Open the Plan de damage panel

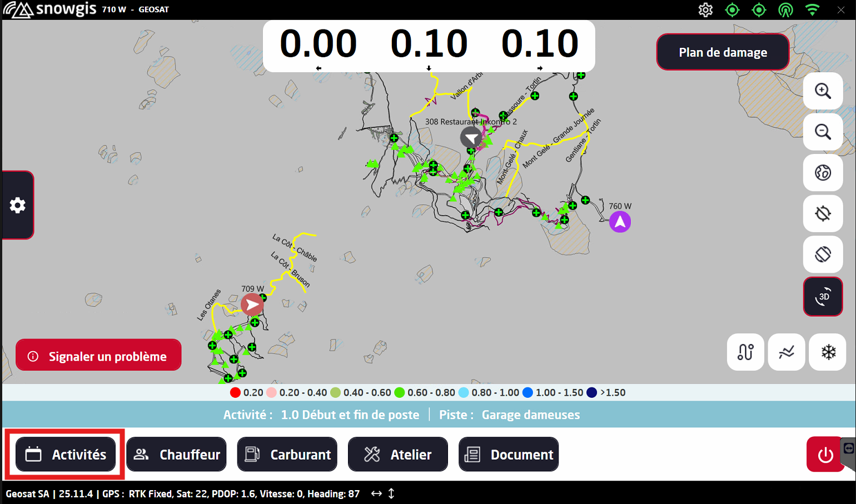pos(723,52)
